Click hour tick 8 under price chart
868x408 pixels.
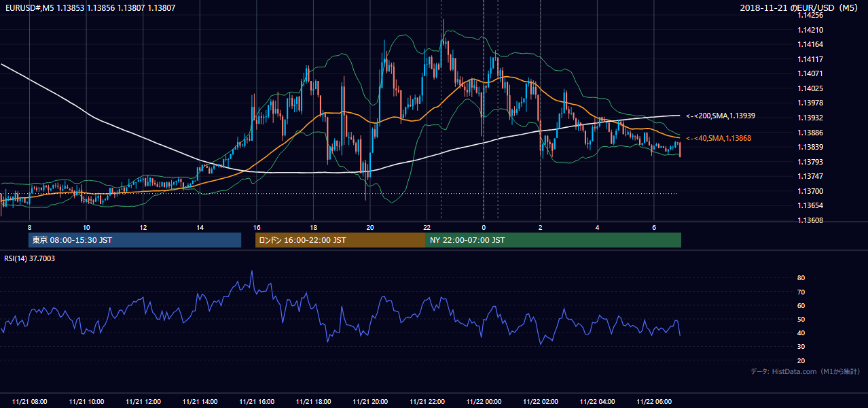29,226
